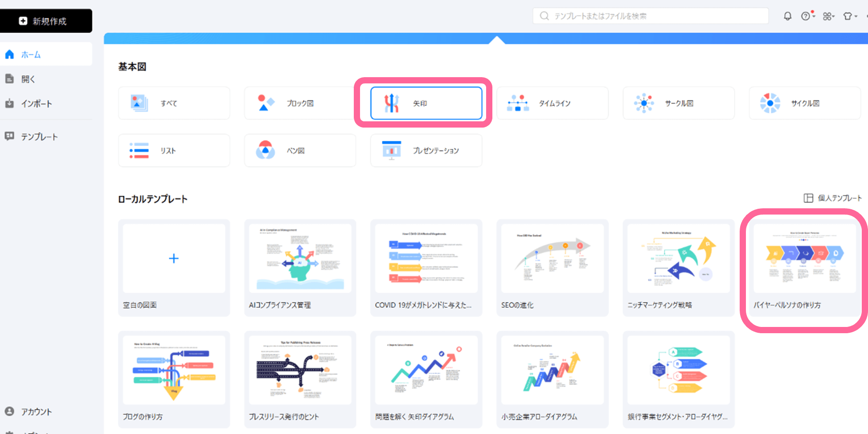Create a blank drawing with plus icon
Screen dimensions: 868x434
coord(174,258)
